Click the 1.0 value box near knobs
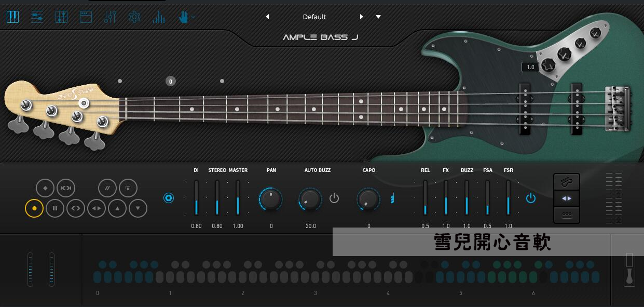The width and height of the screenshot is (644, 307). (530, 67)
